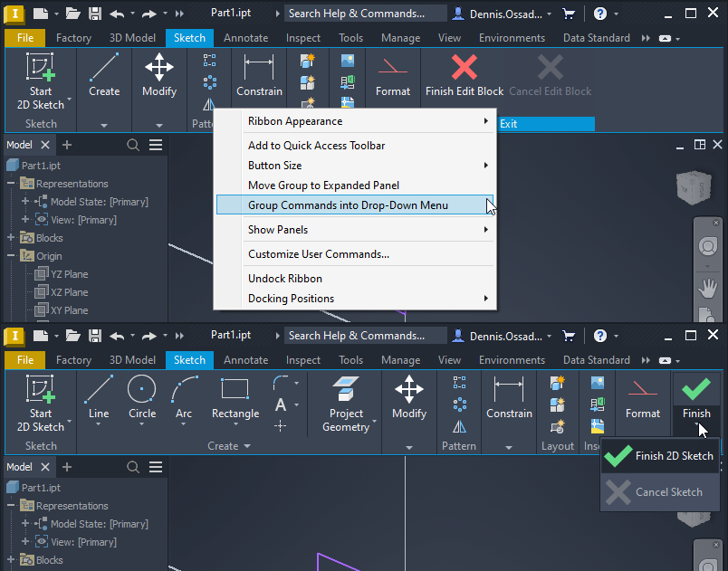Expand the Blocks folder in upper browser

[x=11, y=238]
